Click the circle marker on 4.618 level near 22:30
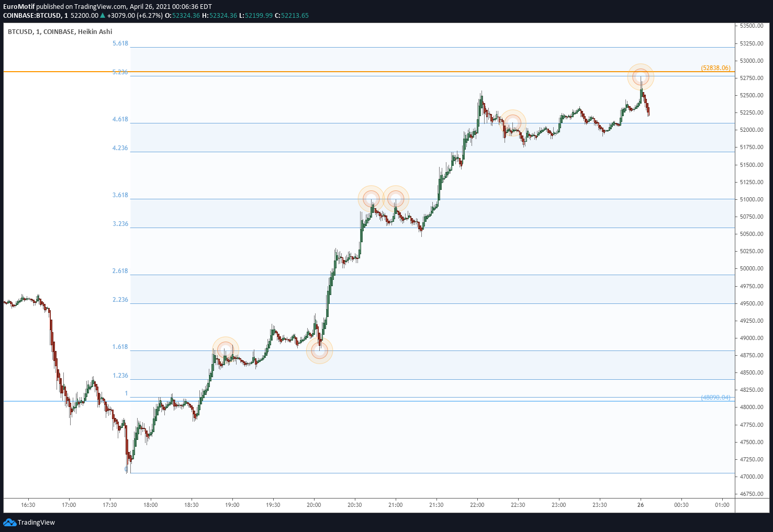 pyautogui.click(x=512, y=123)
